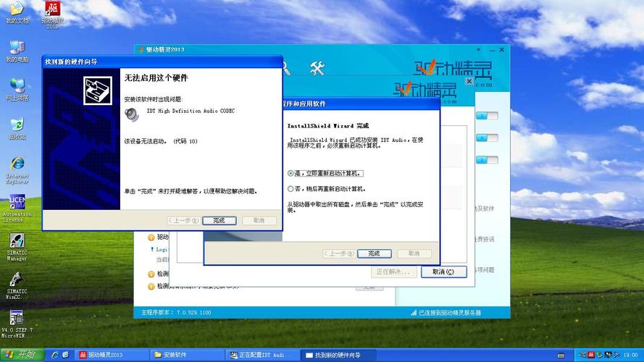Click the 正在解决 button
The width and height of the screenshot is (644, 362).
(393, 271)
